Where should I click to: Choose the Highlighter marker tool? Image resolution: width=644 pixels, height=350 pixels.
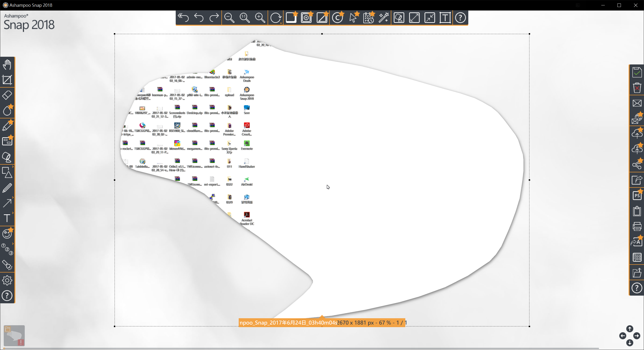click(7, 126)
